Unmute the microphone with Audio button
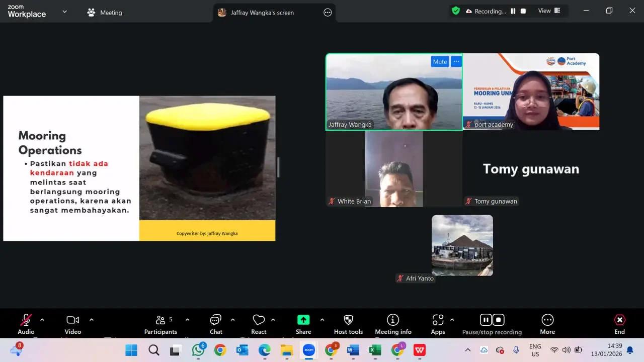This screenshot has height=362, width=644. point(26,324)
